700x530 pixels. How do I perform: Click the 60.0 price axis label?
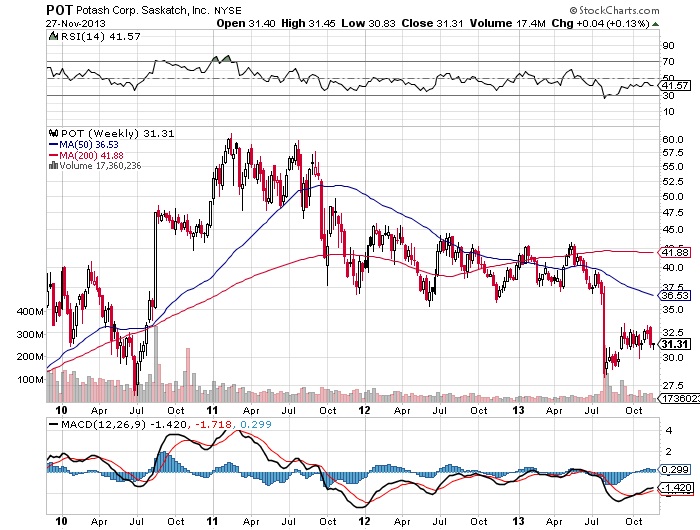pyautogui.click(x=673, y=139)
